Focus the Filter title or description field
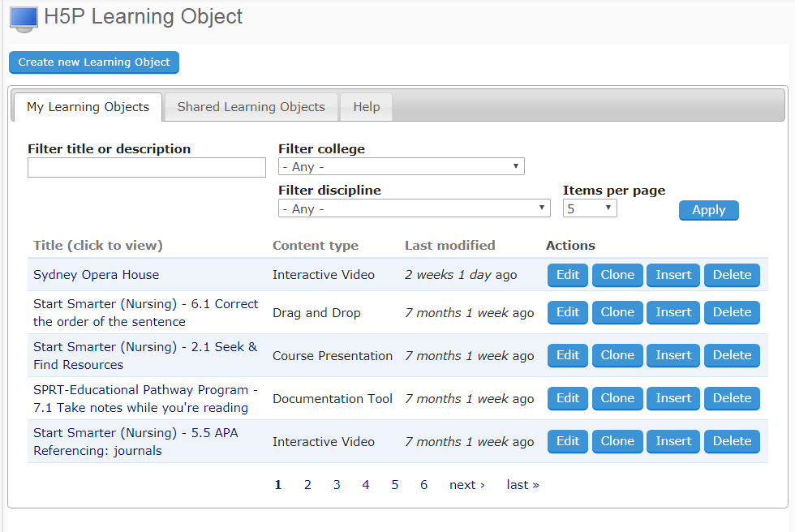The image size is (795, 532). tap(147, 168)
